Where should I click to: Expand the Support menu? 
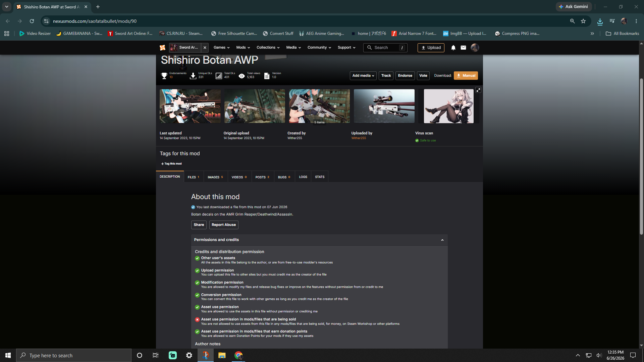(346, 48)
